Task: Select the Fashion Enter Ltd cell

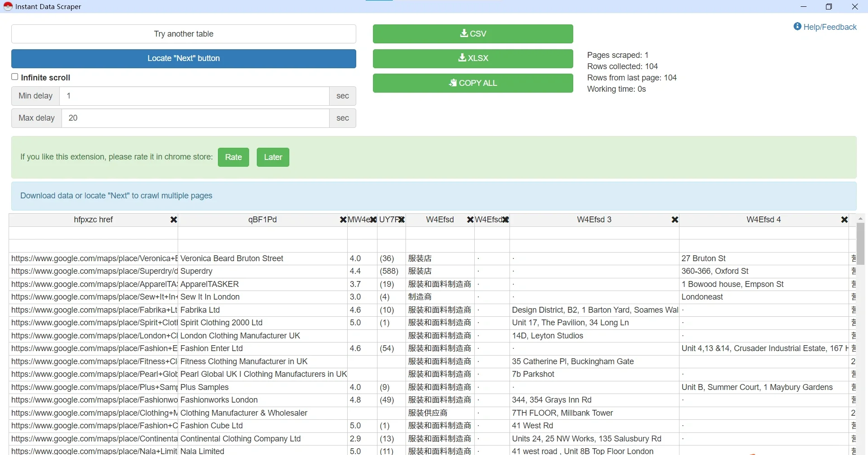Action: [263, 348]
